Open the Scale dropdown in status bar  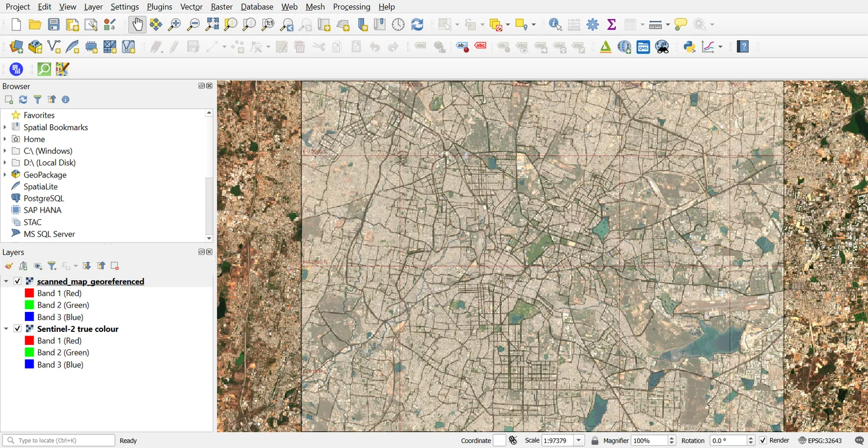click(579, 440)
